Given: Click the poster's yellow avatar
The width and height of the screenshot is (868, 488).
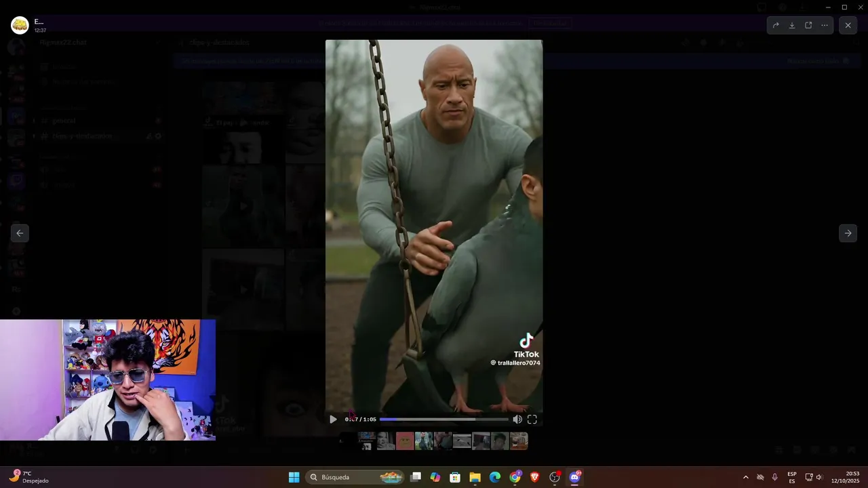Looking at the screenshot, I should pyautogui.click(x=20, y=26).
